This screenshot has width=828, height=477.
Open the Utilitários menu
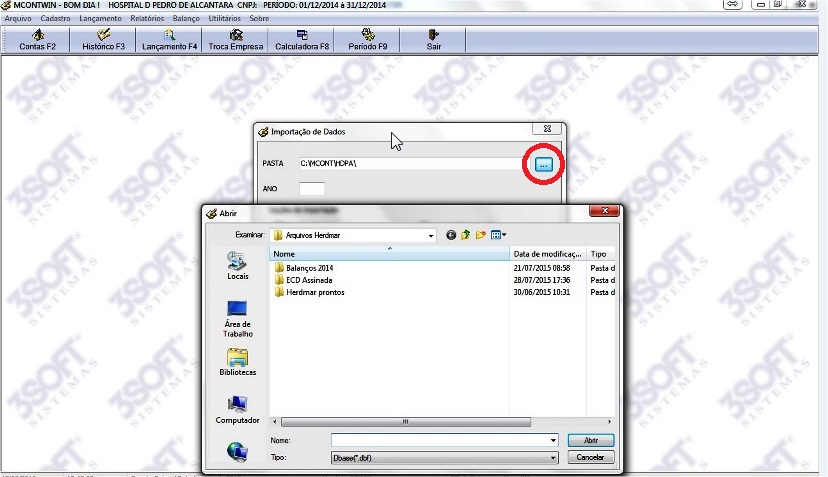click(224, 18)
